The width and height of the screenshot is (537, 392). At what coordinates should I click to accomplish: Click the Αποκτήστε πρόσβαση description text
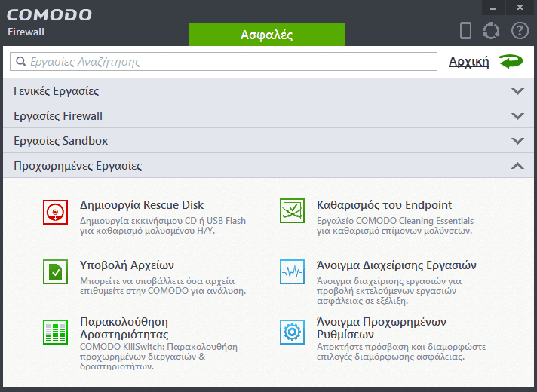tap(401, 351)
